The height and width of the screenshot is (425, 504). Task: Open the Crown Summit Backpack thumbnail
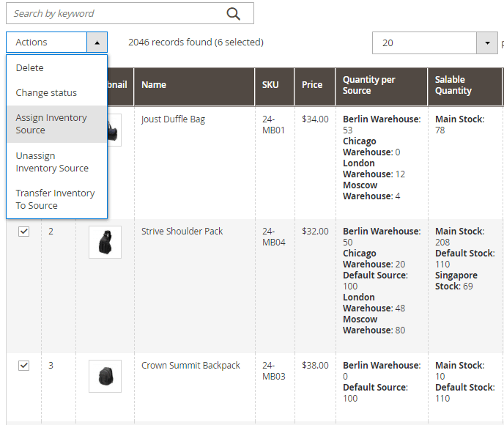[105, 376]
